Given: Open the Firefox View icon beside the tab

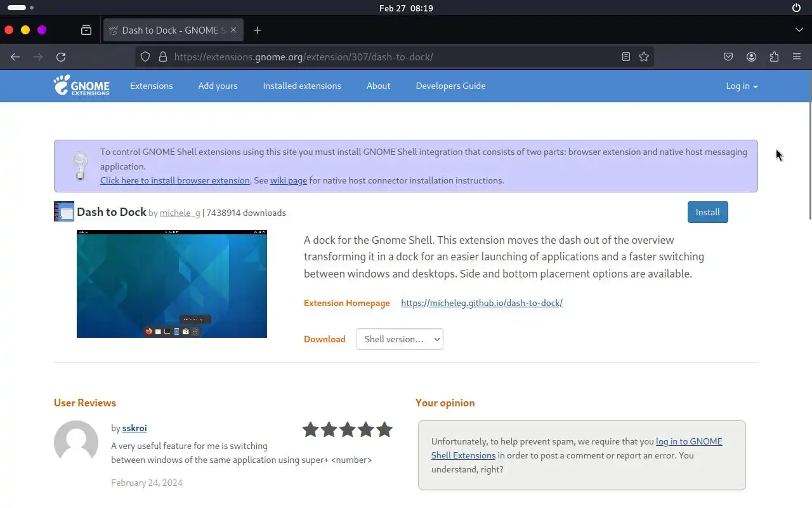Looking at the screenshot, I should click(86, 30).
